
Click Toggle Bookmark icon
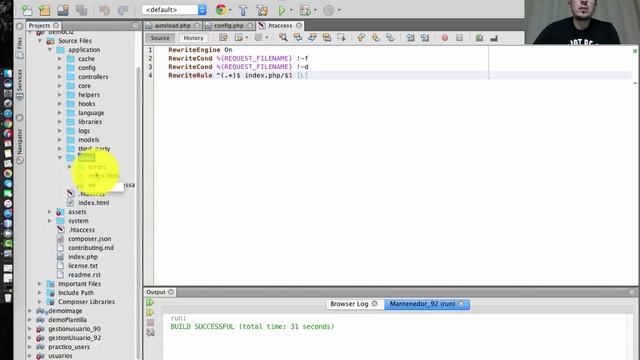[390, 38]
